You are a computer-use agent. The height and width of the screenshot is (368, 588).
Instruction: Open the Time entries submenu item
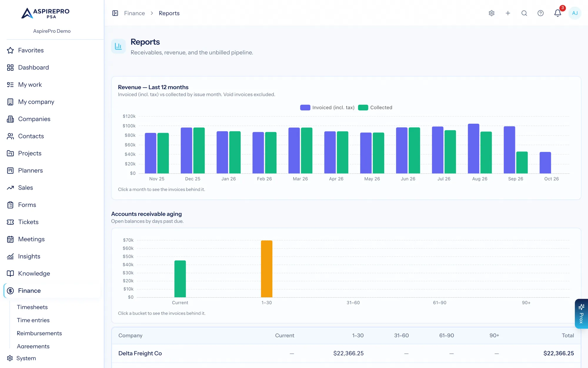(33, 320)
